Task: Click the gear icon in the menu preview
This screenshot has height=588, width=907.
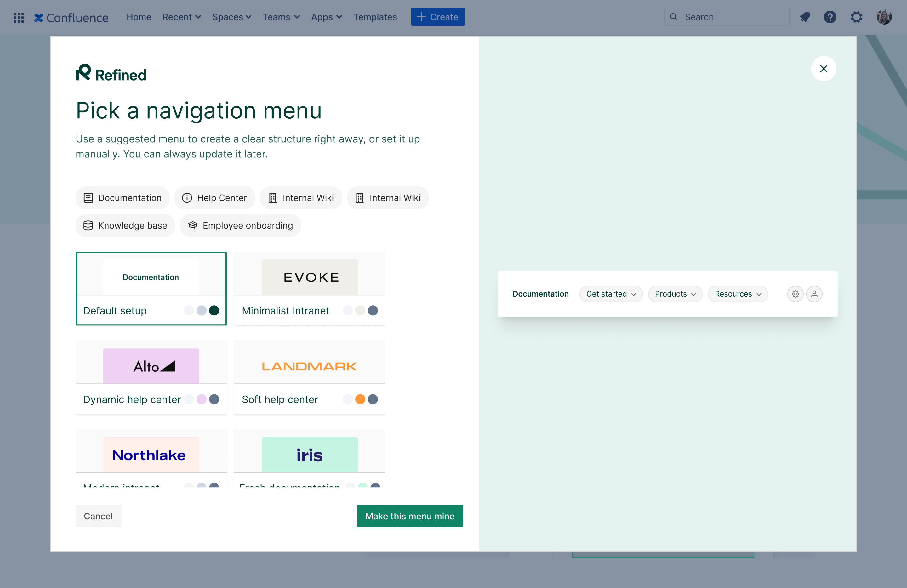Action: [795, 294]
